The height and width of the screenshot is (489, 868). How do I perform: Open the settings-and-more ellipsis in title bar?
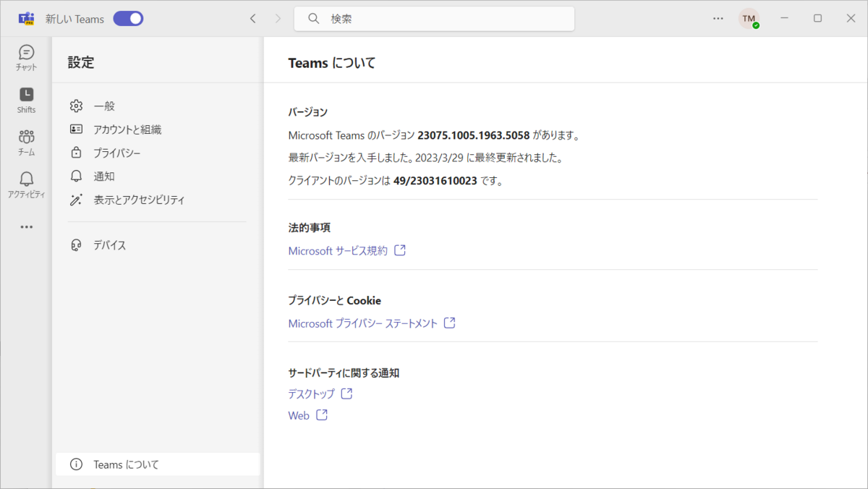tap(718, 19)
